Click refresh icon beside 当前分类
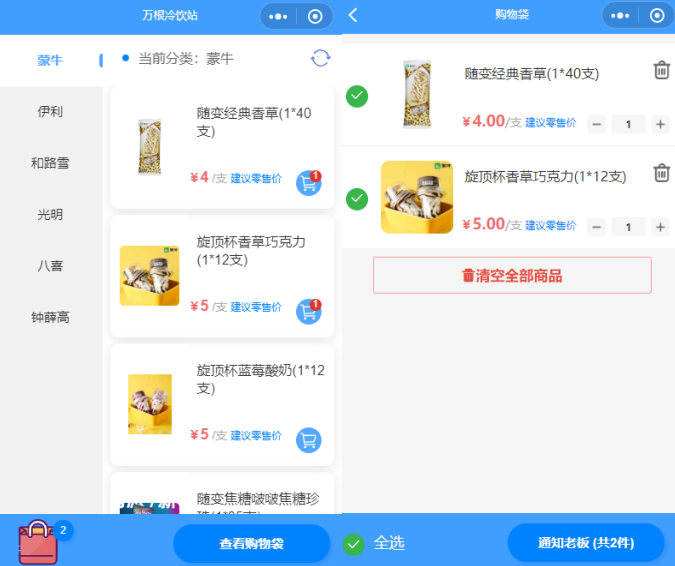Viewport: 675px width, 566px height. pos(320,58)
